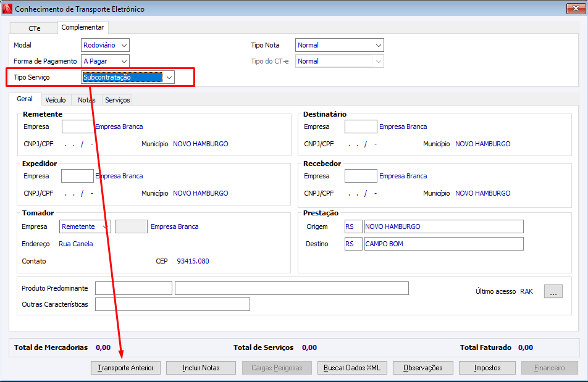This screenshot has height=382, width=588.
Task: Click Total de Mercadorias value 0,00
Action: point(103,347)
